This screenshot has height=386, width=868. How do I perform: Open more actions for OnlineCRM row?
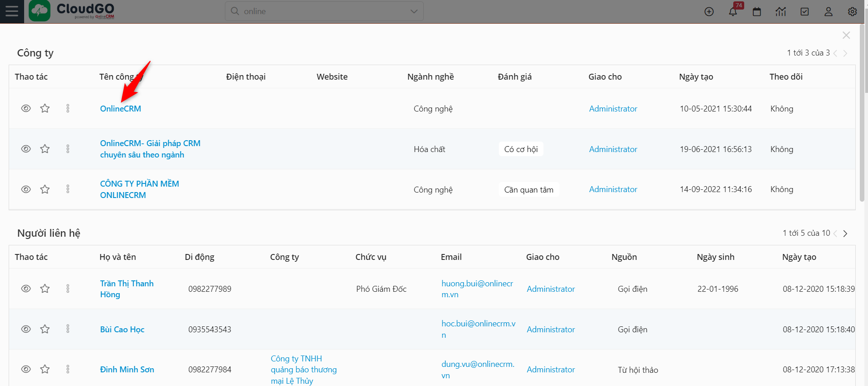coord(68,108)
